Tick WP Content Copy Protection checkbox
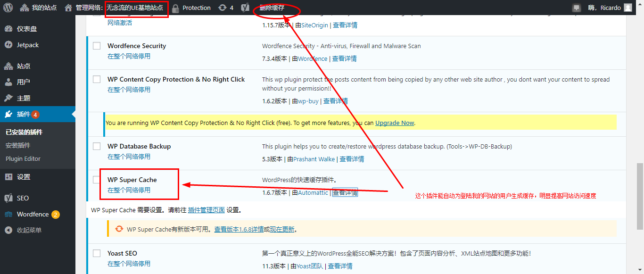The height and width of the screenshot is (274, 644). point(97,79)
